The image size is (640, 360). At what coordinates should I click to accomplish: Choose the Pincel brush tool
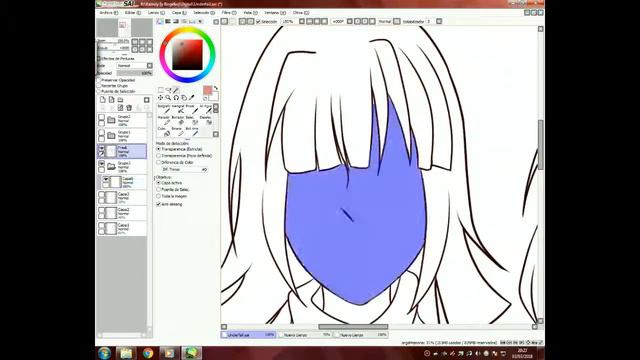click(193, 109)
